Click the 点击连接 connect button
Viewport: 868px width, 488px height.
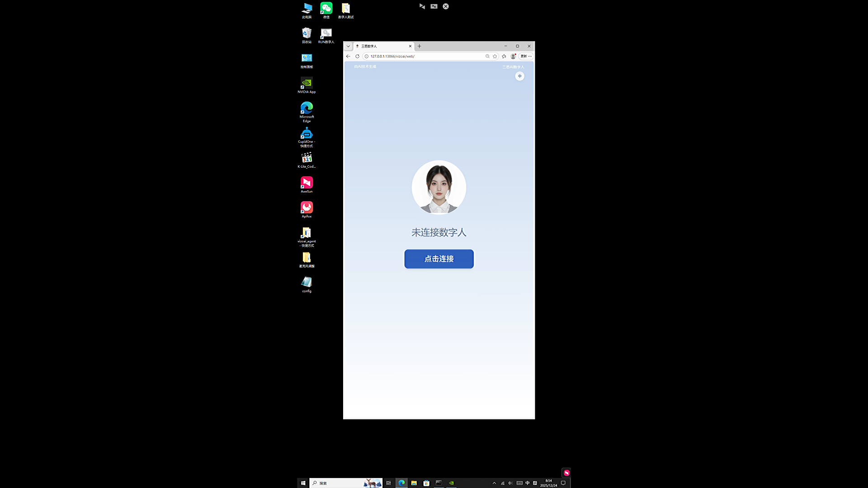[x=439, y=259]
